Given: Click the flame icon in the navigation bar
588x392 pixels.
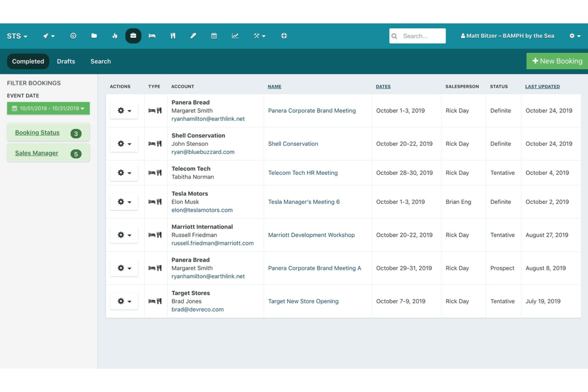Looking at the screenshot, I should [115, 36].
